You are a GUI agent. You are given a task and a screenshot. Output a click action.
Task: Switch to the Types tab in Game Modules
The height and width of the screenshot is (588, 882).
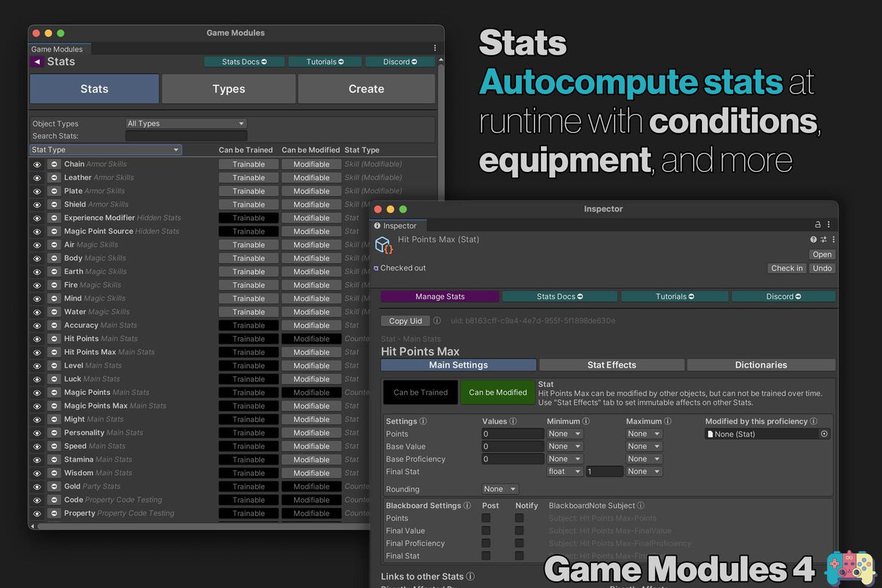click(x=229, y=89)
